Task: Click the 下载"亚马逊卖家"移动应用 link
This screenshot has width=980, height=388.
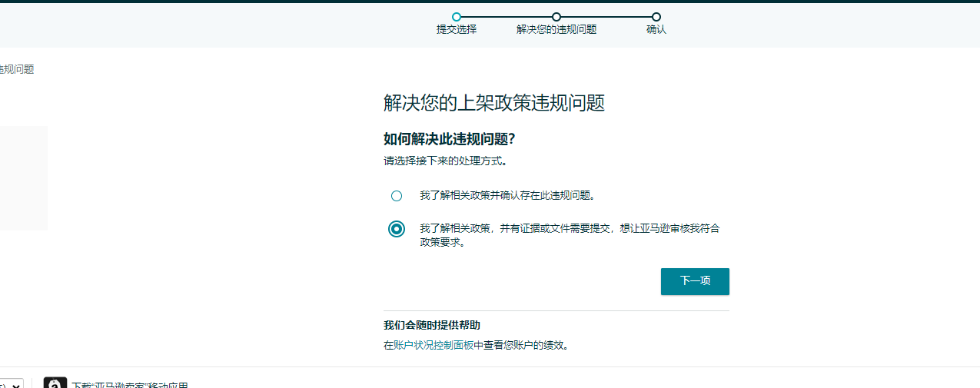Action: [129, 384]
